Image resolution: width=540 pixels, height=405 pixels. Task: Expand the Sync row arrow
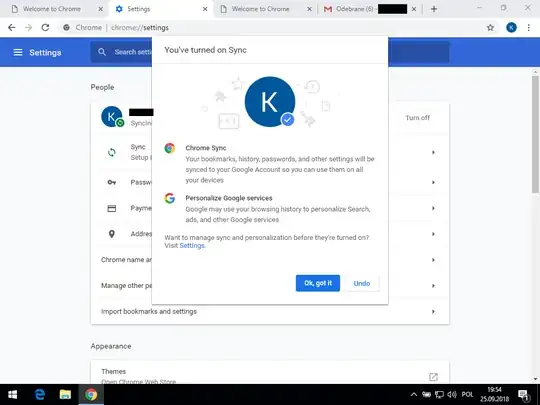[433, 152]
